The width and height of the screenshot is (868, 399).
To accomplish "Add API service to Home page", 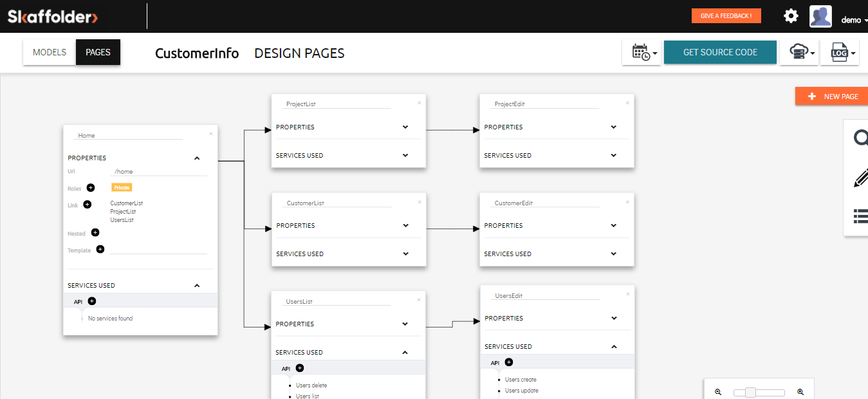I will click(91, 301).
